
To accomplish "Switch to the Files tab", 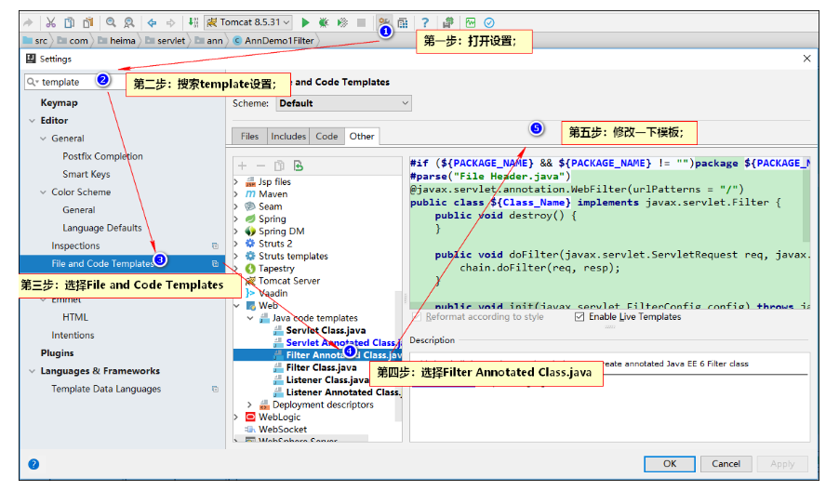I will click(x=249, y=137).
